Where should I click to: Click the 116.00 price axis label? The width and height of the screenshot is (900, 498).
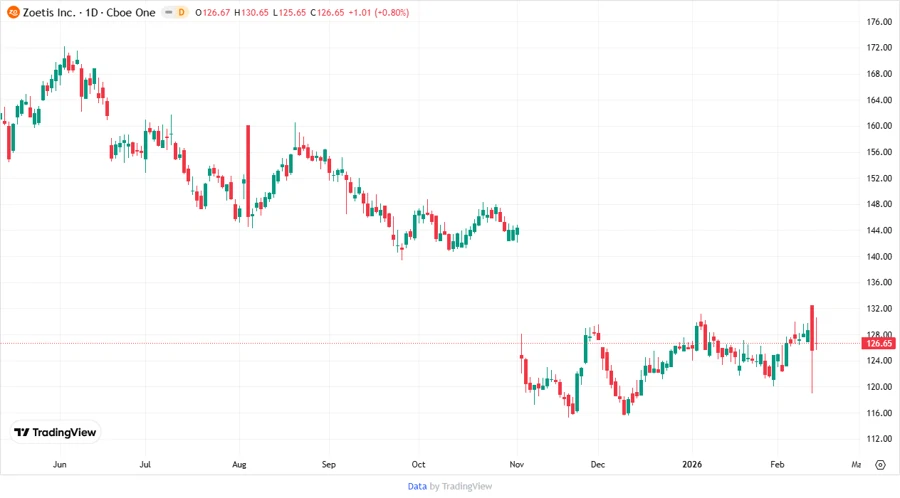[879, 413]
